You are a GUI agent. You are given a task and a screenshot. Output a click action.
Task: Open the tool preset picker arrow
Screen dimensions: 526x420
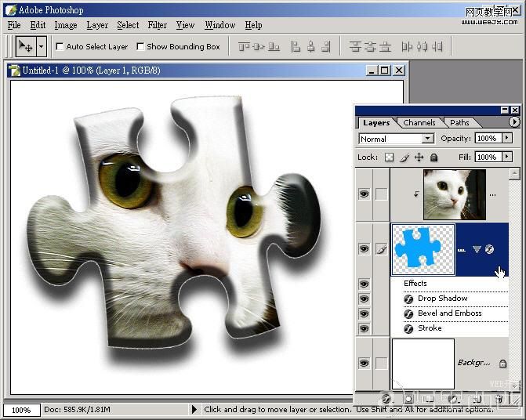(41, 46)
